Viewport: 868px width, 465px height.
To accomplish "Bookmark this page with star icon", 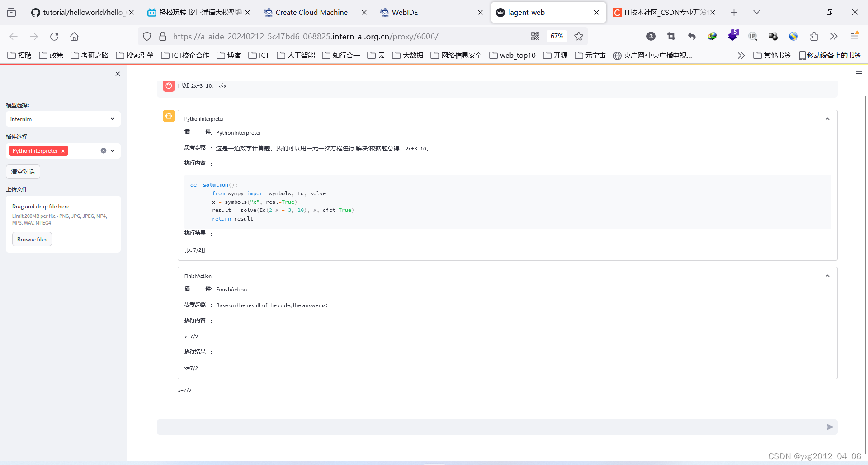I will pos(579,36).
